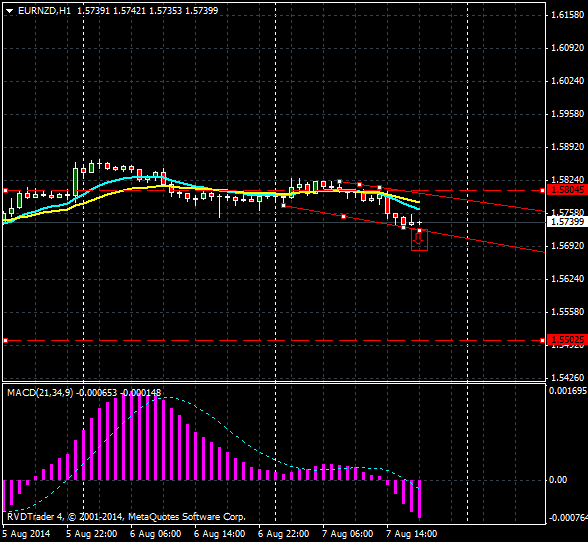
Task: Click the 6 Aug 22:00 time axis label
Action: click(x=284, y=534)
